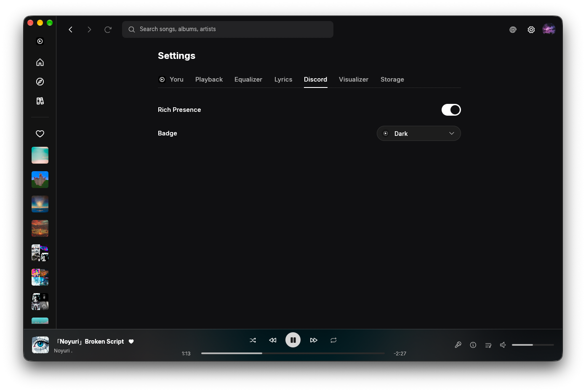Switch to the Storage tab
Screen dimensions: 586x392
[x=392, y=79]
